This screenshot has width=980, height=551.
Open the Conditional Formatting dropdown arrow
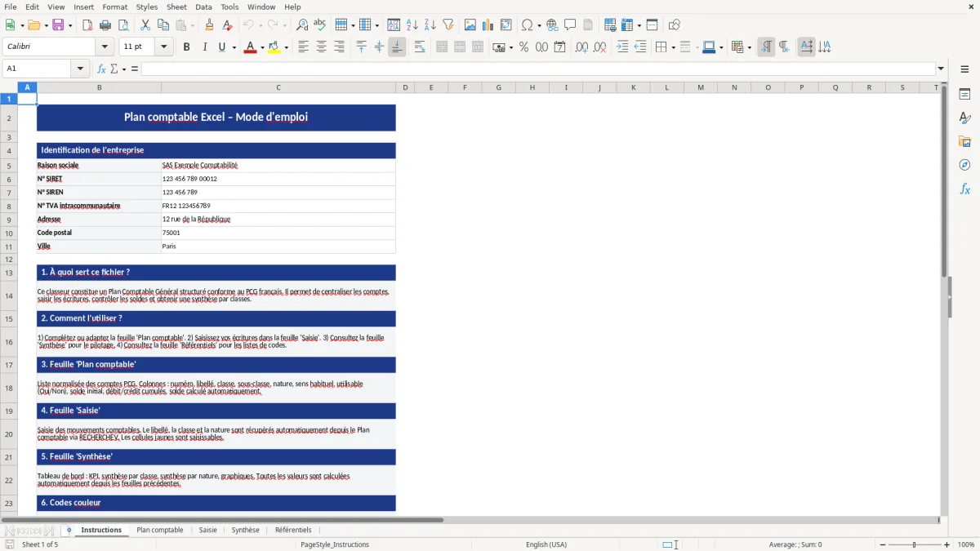749,47
